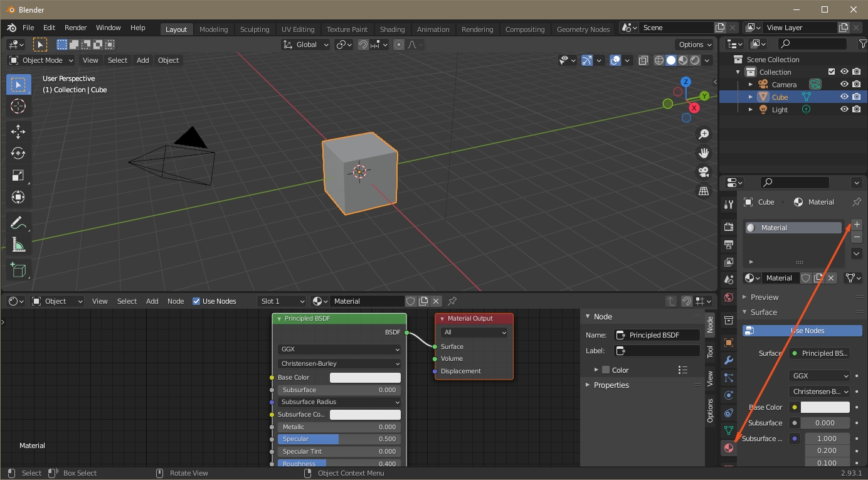
Task: Open the Render menu
Action: [x=75, y=28]
